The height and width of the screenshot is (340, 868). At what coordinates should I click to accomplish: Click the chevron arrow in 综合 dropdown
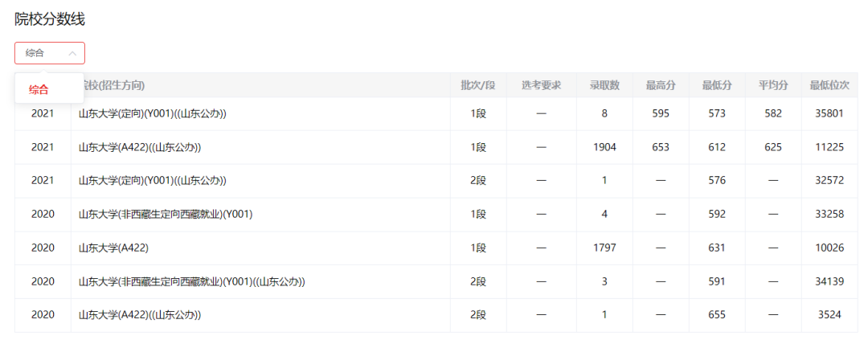(x=72, y=53)
